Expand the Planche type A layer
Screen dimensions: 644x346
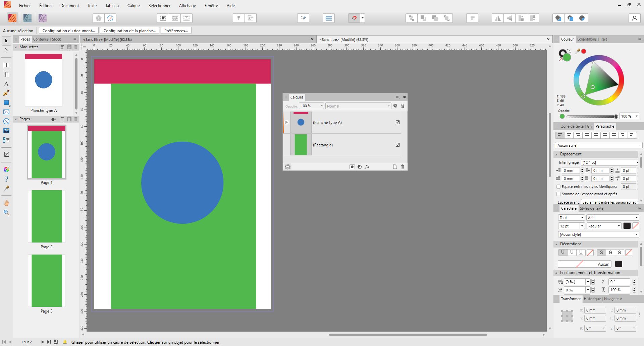click(x=286, y=122)
